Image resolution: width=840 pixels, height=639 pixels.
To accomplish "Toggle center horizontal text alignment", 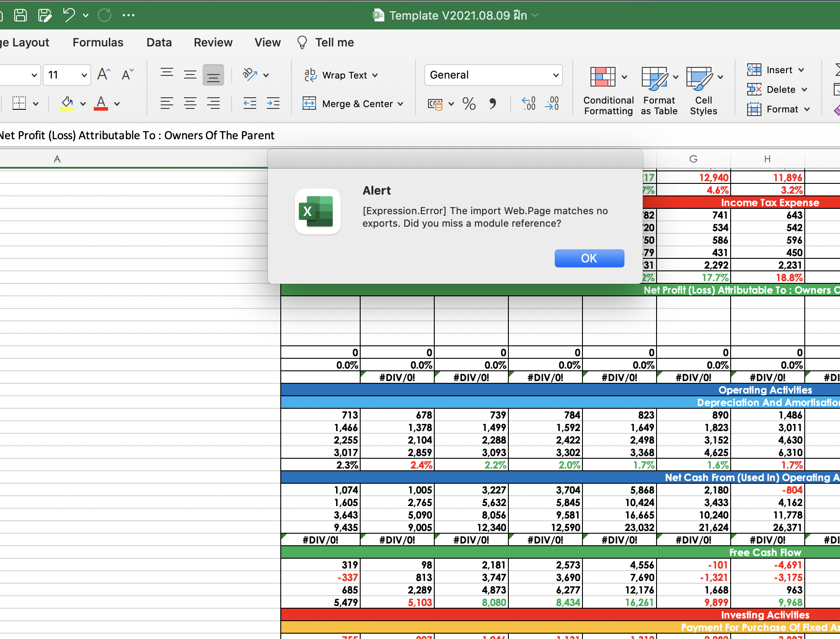I will click(190, 104).
